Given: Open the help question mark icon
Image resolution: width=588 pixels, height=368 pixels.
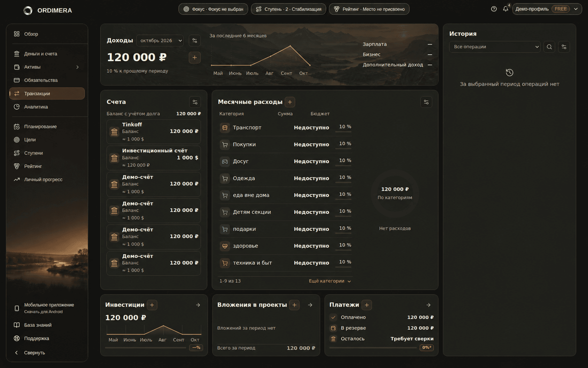Looking at the screenshot, I should (x=494, y=9).
